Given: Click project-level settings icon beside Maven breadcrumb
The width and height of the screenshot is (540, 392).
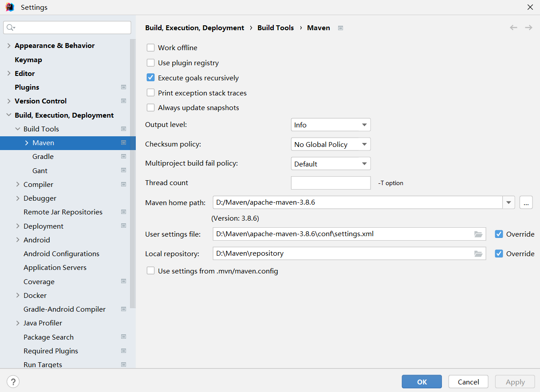Looking at the screenshot, I should click(x=341, y=28).
